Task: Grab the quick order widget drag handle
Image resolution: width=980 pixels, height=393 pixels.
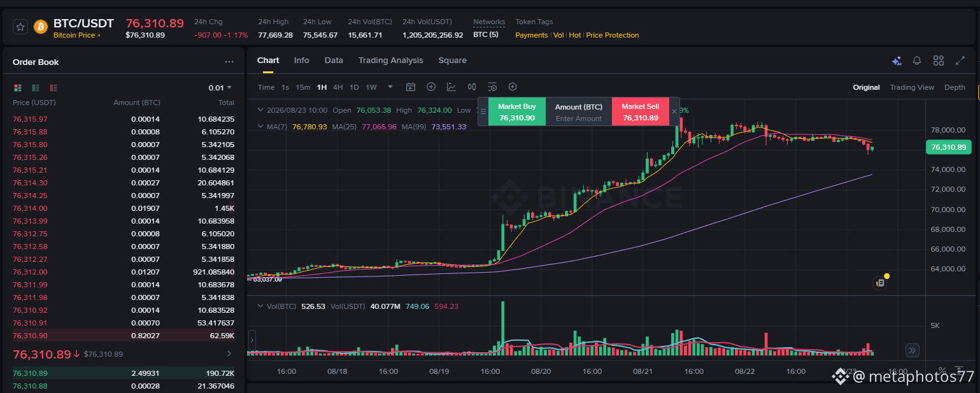Action: [483, 111]
